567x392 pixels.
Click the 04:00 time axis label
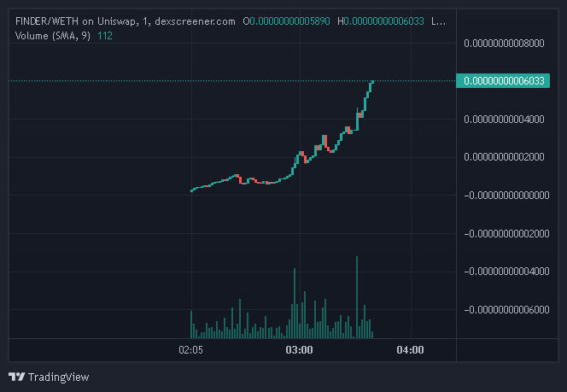[410, 350]
